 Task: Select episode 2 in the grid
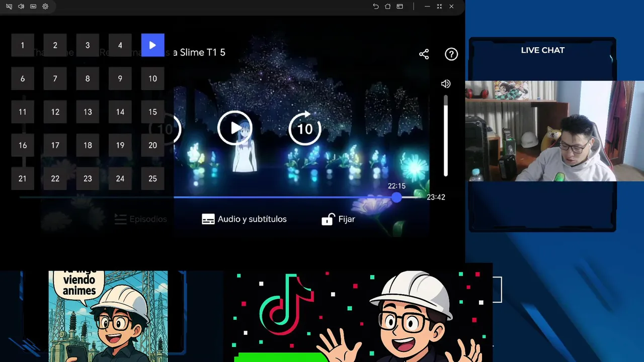click(x=55, y=45)
